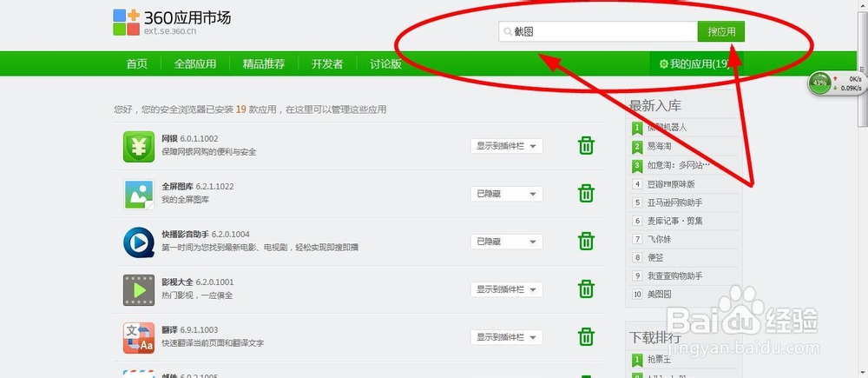
Task: Click 翻译 app title text
Action: 169,330
